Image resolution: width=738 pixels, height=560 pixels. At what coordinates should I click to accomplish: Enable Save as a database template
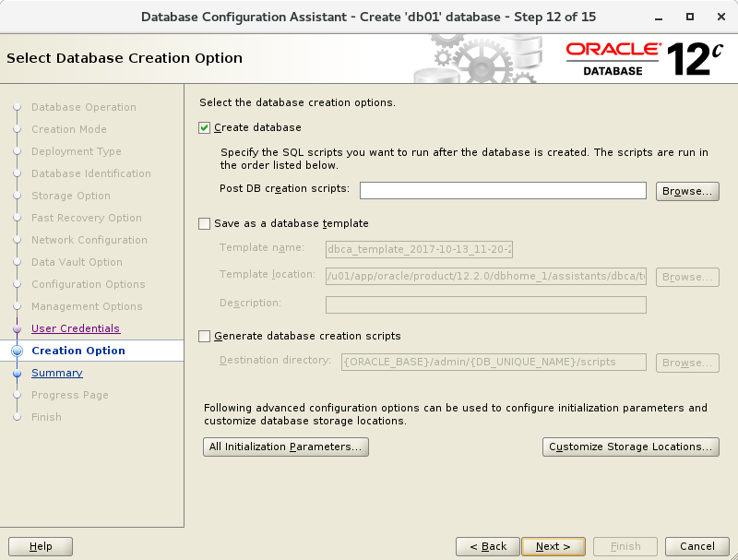204,223
